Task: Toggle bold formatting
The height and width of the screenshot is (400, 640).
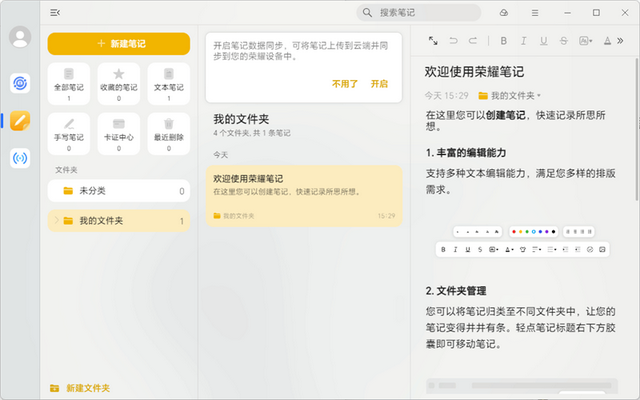Action: [504, 40]
